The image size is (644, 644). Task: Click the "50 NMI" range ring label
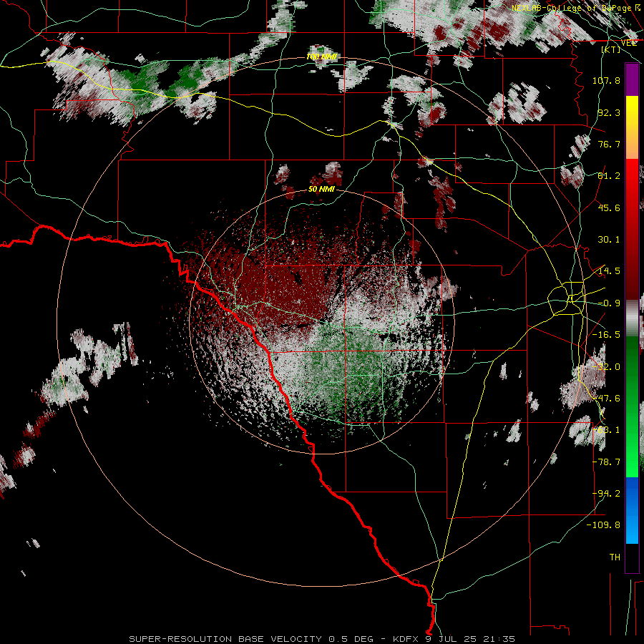click(321, 189)
